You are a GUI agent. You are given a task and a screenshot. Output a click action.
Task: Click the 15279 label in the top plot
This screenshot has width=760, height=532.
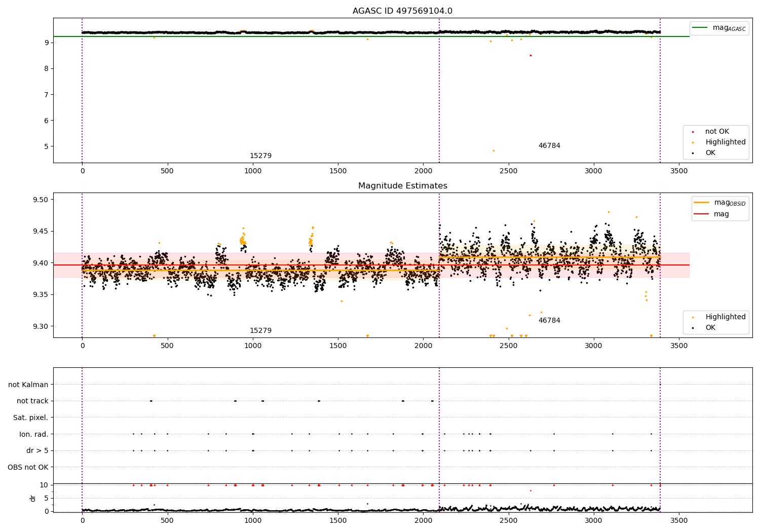pyautogui.click(x=260, y=156)
